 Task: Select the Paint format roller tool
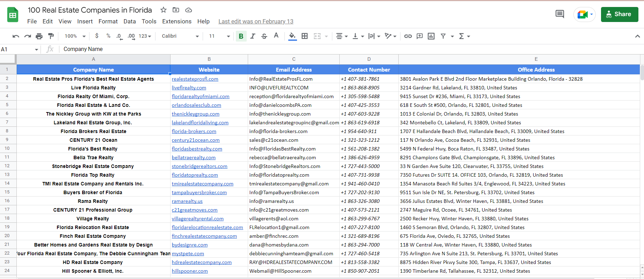(51, 36)
